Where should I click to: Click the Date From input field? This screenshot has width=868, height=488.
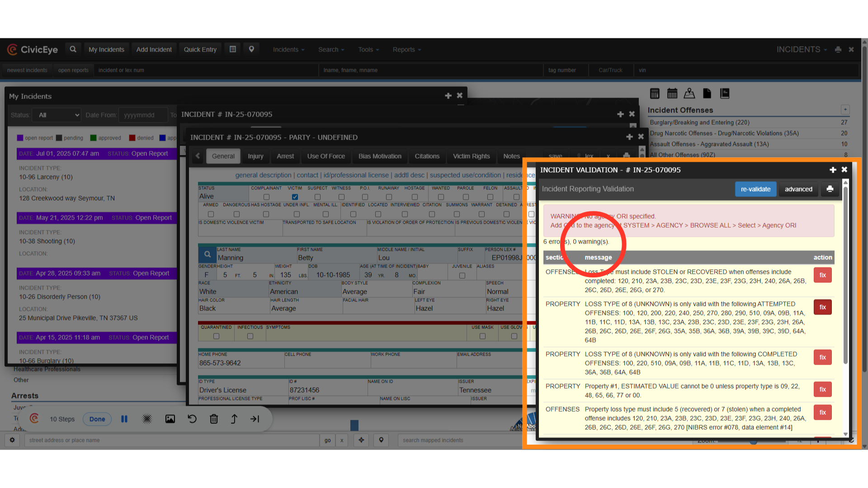(143, 115)
